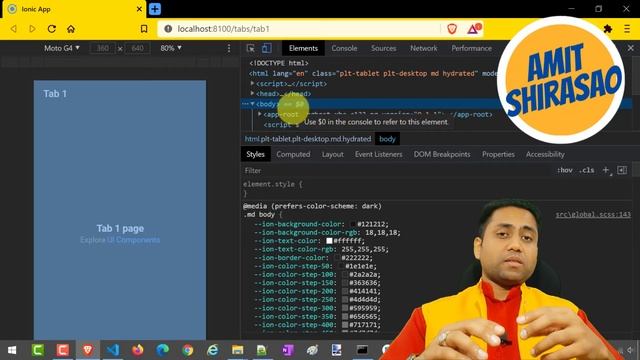Viewport: 640px width, 360px height.
Task: Open Firefox from the taskbar
Action: (138, 350)
